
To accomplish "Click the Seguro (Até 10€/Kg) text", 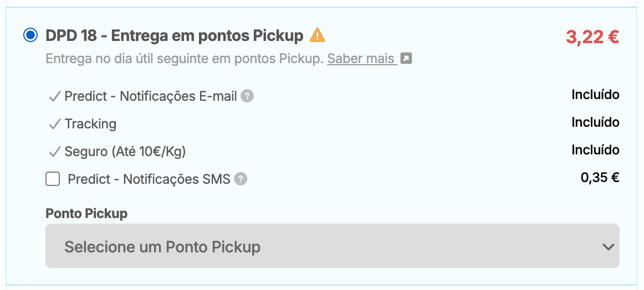I will click(125, 152).
